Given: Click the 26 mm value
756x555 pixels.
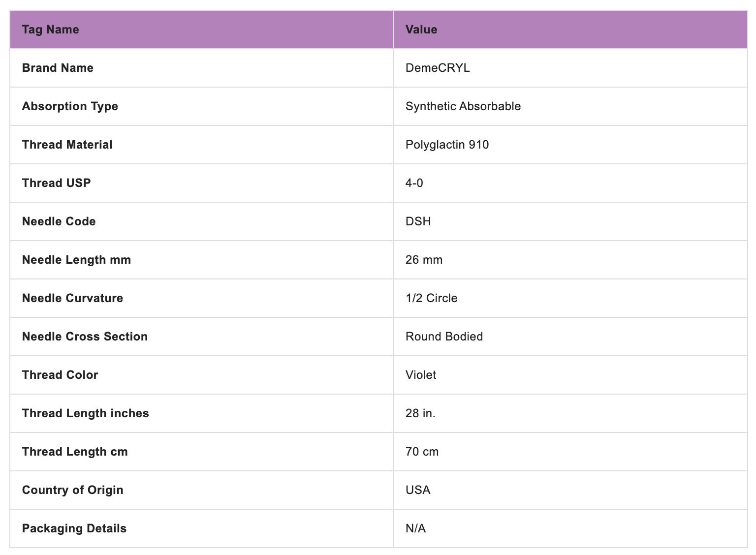Looking at the screenshot, I should click(424, 260).
